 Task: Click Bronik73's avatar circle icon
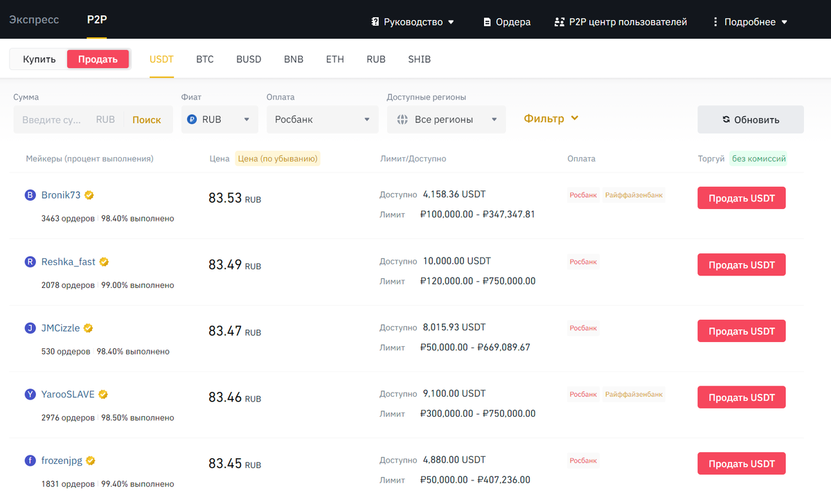(30, 195)
